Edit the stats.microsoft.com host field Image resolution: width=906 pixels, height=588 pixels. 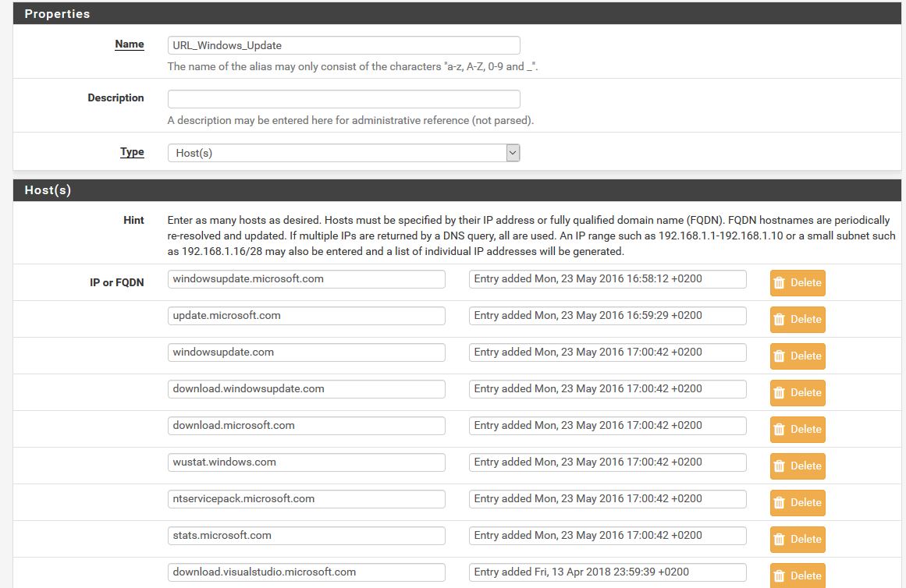[x=306, y=536]
